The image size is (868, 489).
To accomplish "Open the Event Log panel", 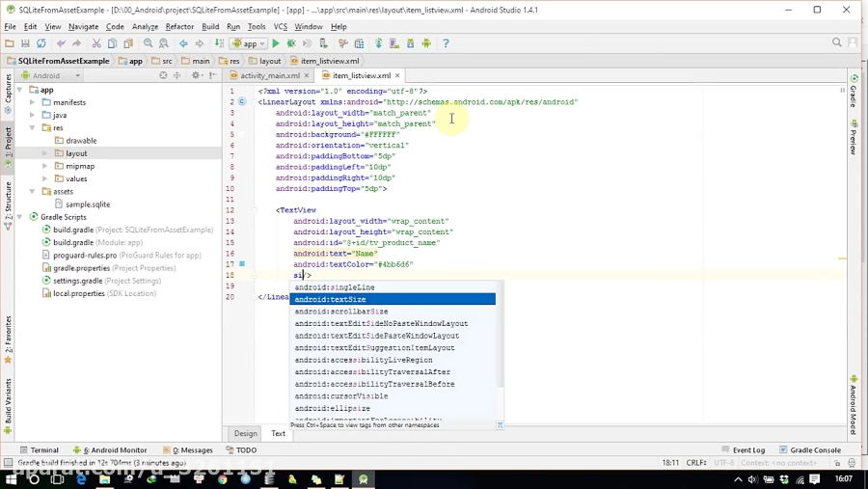I will click(748, 449).
